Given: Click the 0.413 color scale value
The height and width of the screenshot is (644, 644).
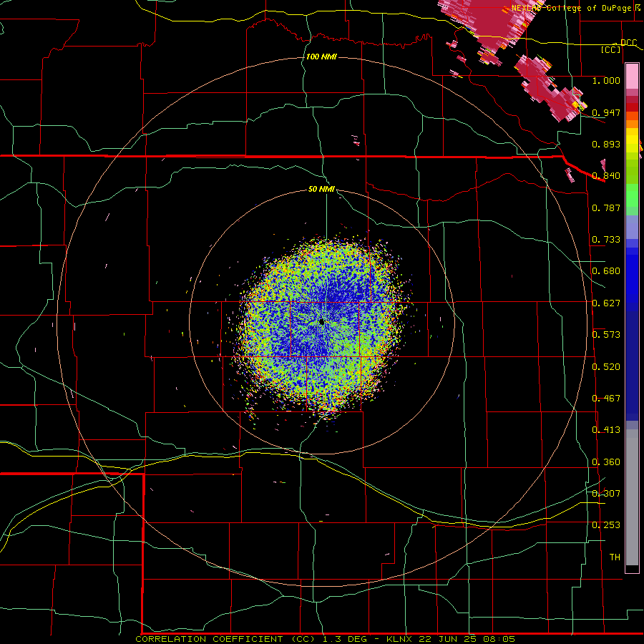Looking at the screenshot, I should click(606, 430).
